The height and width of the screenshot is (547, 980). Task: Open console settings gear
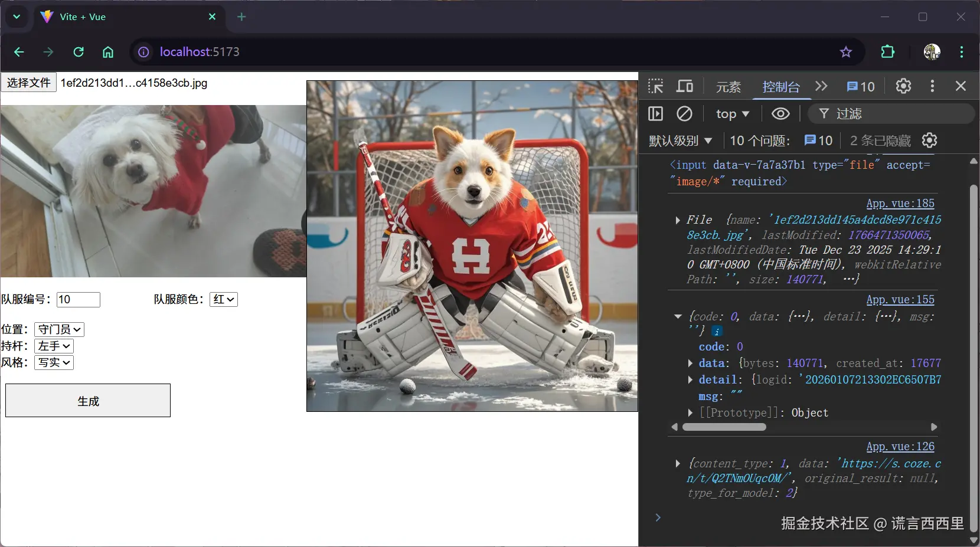click(929, 140)
